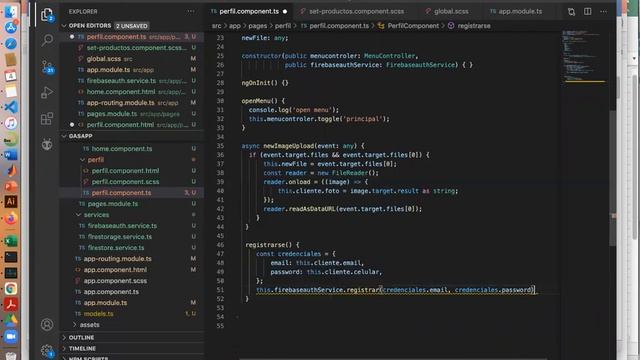Click PerfilComponent in the breadcrumb
The image size is (640, 360).
click(x=413, y=26)
